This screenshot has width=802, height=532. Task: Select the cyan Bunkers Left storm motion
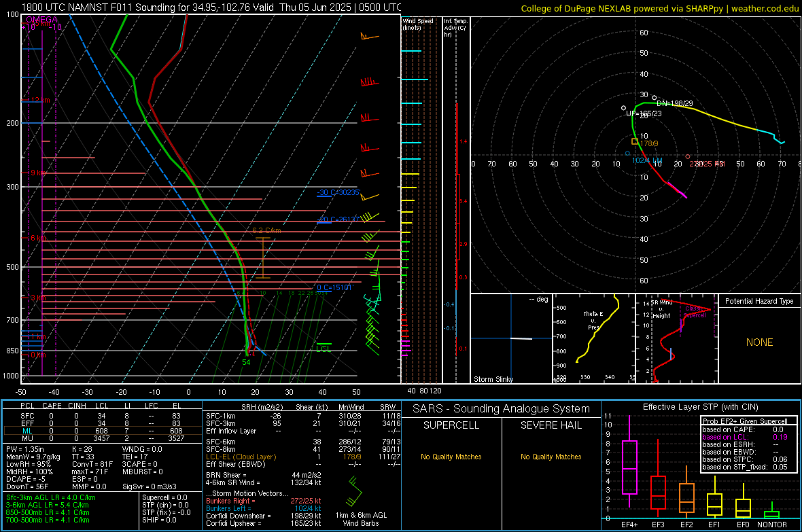264,508
